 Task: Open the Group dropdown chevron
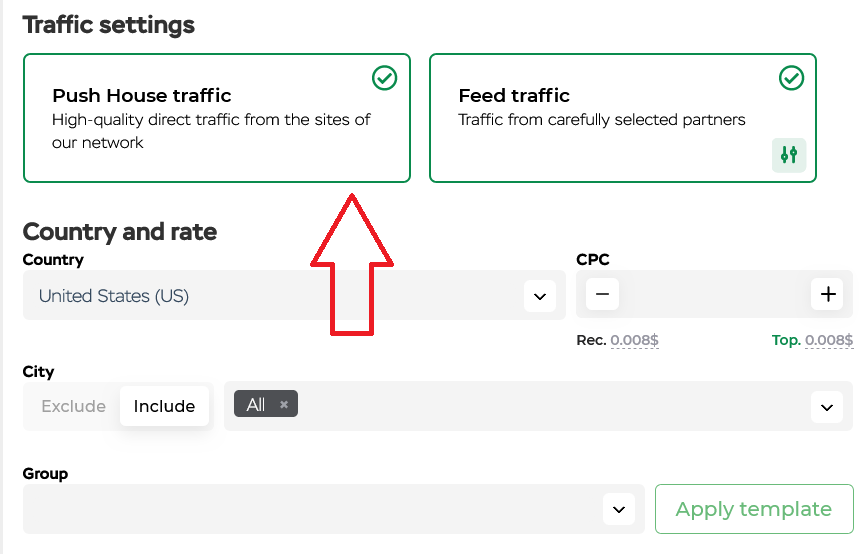pos(619,509)
